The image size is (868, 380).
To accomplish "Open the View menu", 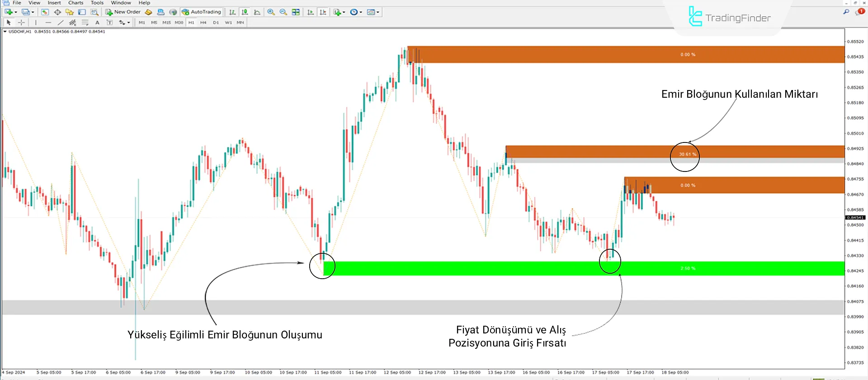I will (x=34, y=3).
